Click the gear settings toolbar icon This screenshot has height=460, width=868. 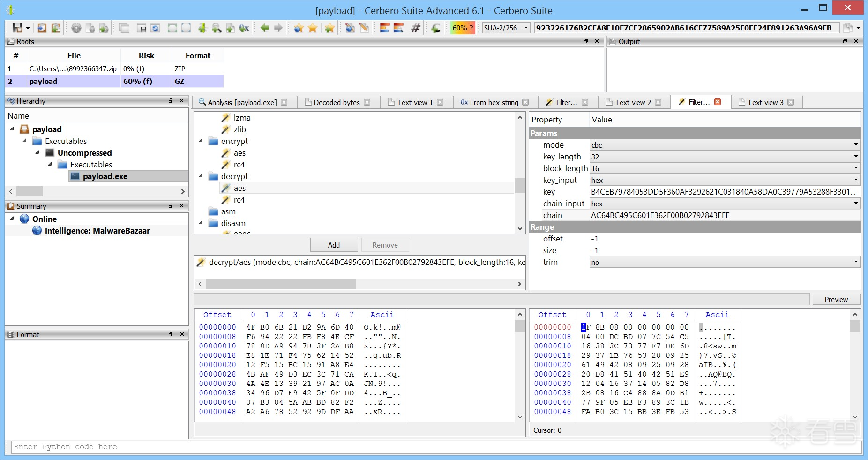tap(76, 28)
